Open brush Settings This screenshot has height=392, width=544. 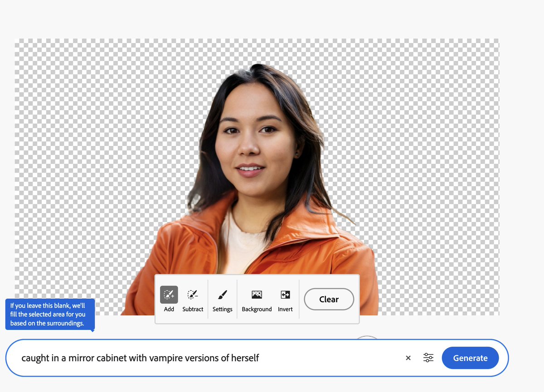pos(222,299)
